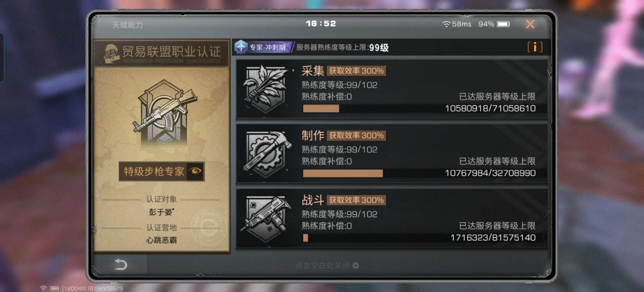This screenshot has width=644, height=292.
Task: Click the rifle certification emblem
Action: (165, 112)
